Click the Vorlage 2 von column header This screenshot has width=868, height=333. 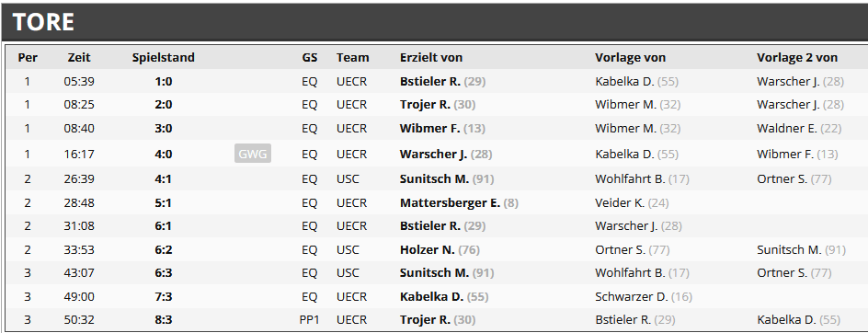[797, 58]
